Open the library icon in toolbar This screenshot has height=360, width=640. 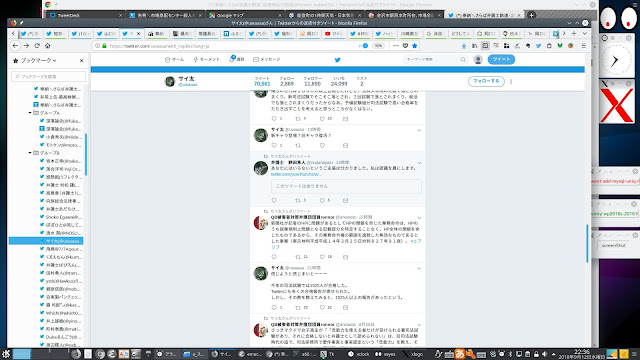474,46
